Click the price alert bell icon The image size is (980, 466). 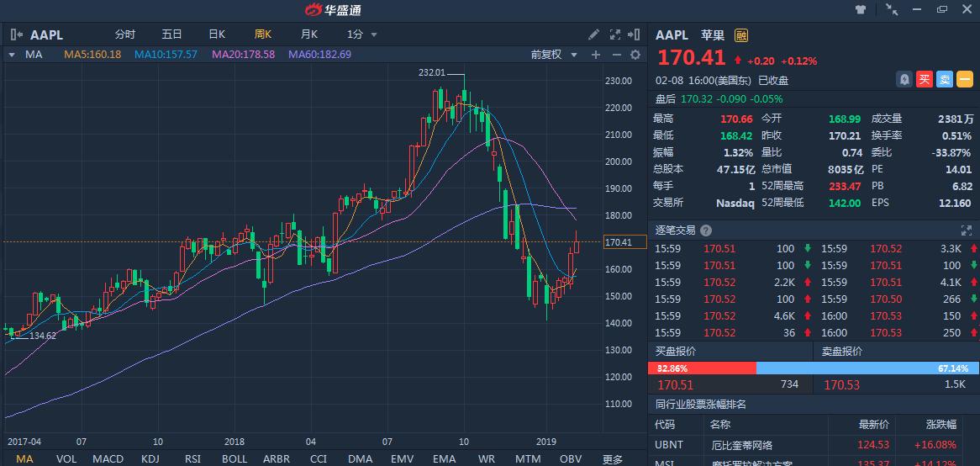[x=904, y=80]
